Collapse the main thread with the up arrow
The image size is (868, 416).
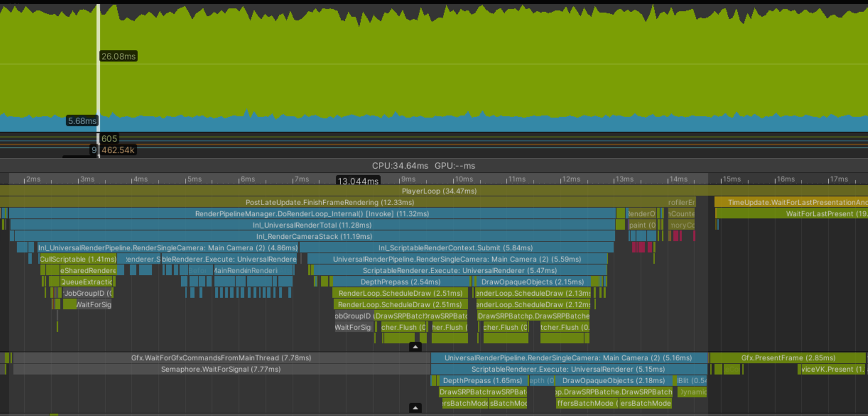[x=415, y=347]
